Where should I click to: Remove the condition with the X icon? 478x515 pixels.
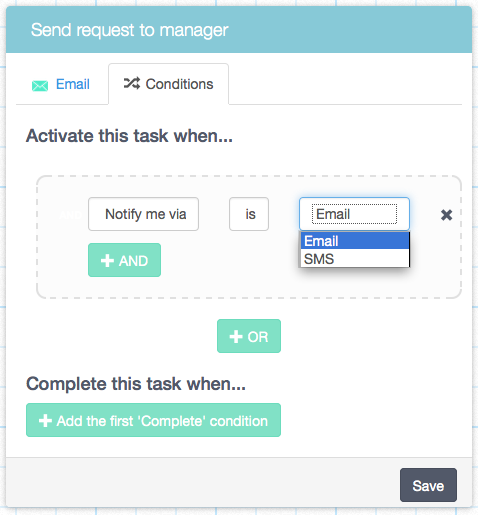tap(446, 215)
